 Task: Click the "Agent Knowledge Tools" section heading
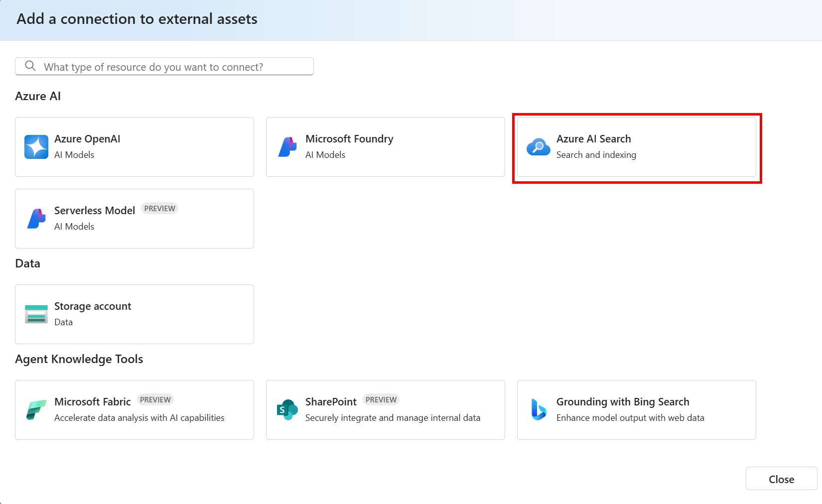79,359
